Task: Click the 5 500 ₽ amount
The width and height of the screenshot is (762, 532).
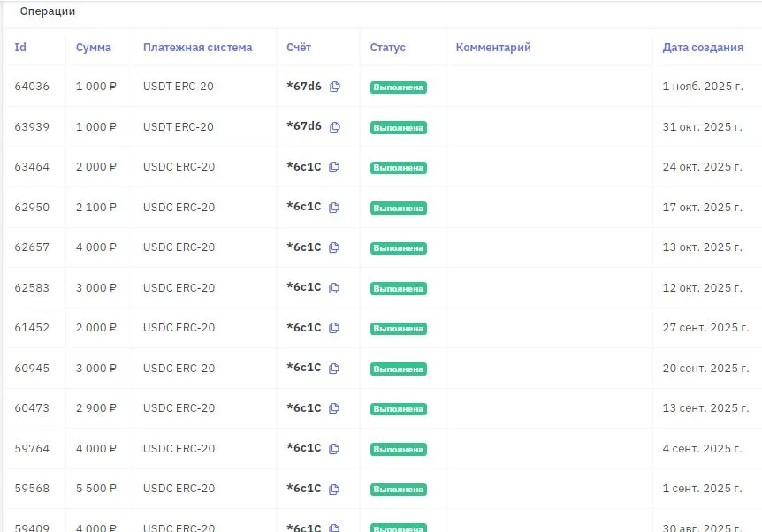Action: [x=96, y=489]
